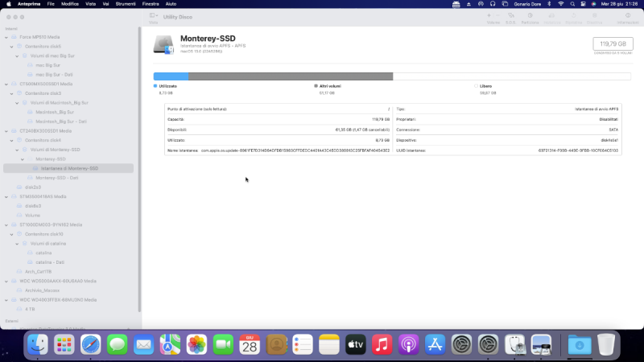Screen dimensions: 644x362
Task: Select Monterey-SSD - Dati volume
Action: 56,178
